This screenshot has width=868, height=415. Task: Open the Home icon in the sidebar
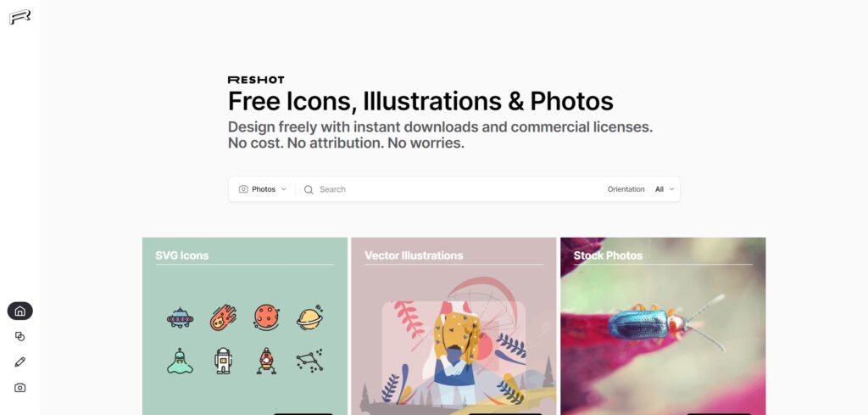click(20, 311)
